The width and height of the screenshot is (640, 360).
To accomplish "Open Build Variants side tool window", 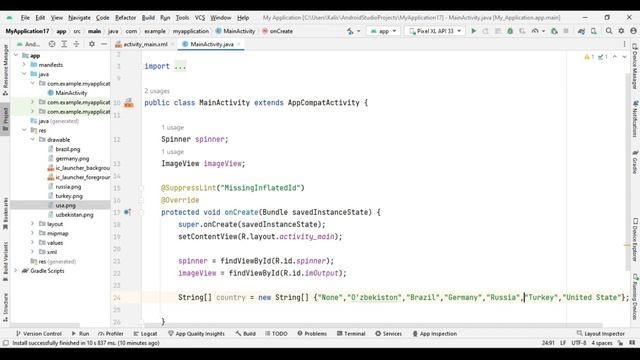I will point(5,262).
